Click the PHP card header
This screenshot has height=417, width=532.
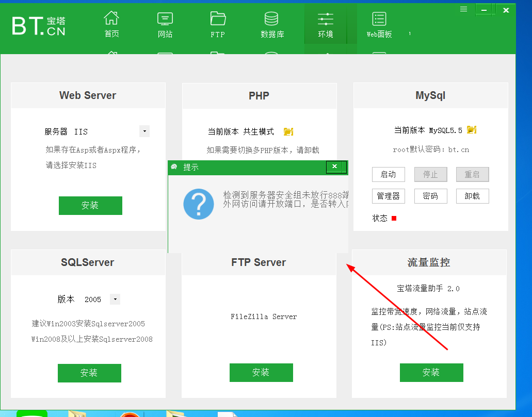pyautogui.click(x=259, y=95)
